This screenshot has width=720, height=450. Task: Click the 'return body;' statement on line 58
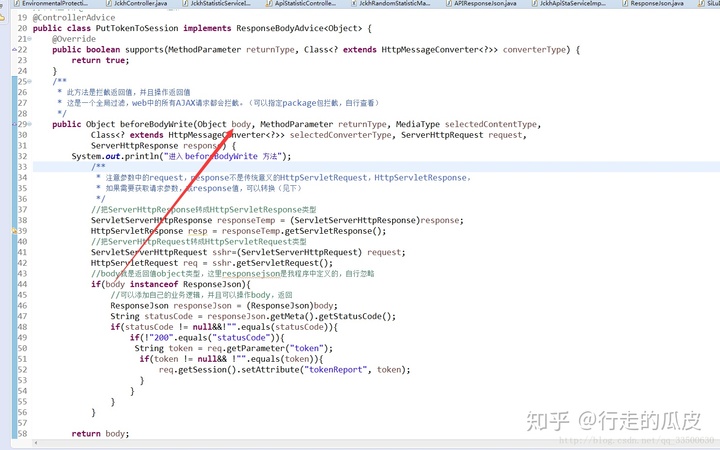point(101,433)
